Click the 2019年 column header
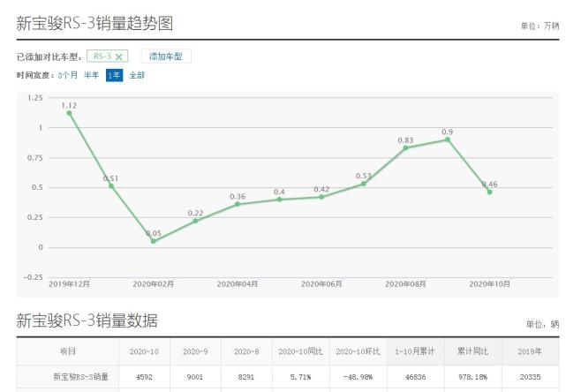 [x=530, y=351]
